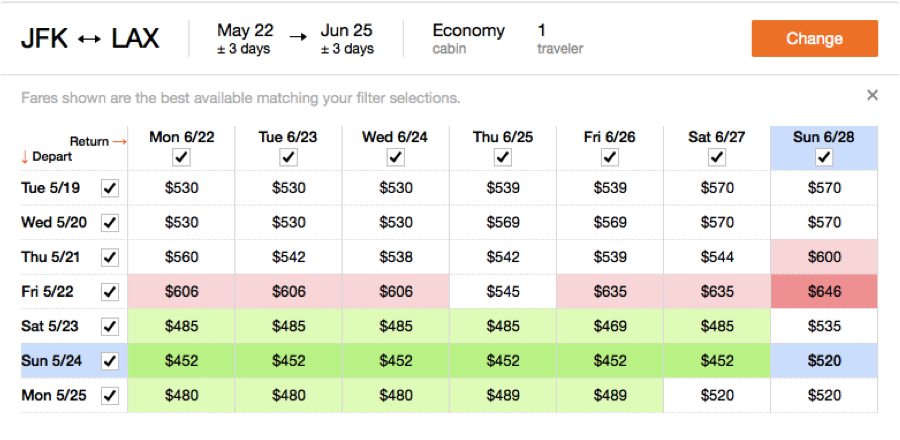The width and height of the screenshot is (900, 440).
Task: Choose the $520 fare for Sun 5/24 and Sun 6/28
Action: pos(824,361)
